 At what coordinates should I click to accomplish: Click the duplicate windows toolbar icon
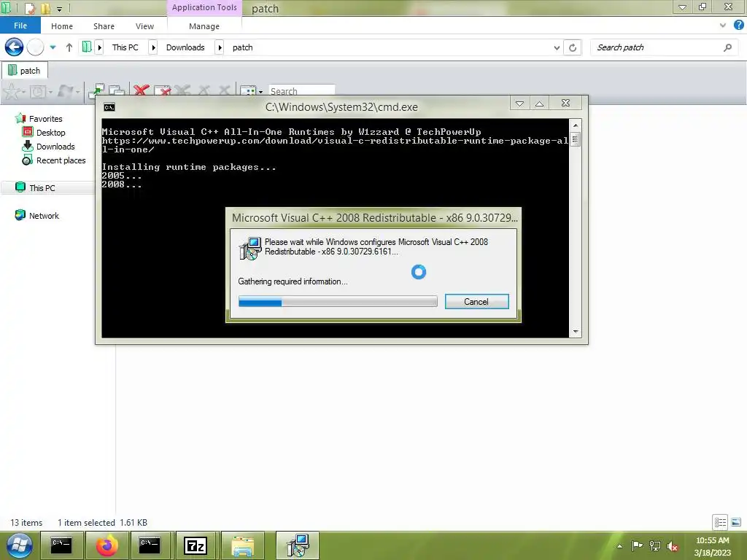tap(116, 91)
